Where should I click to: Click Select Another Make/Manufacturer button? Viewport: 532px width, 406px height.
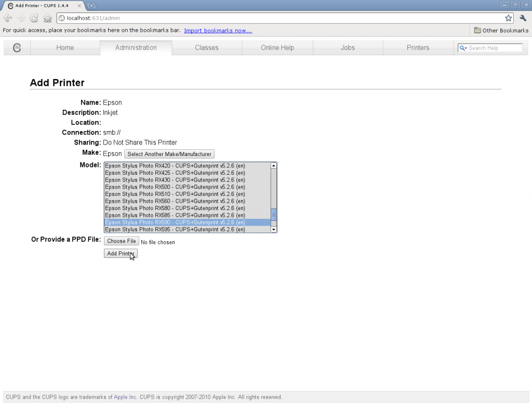pyautogui.click(x=169, y=154)
